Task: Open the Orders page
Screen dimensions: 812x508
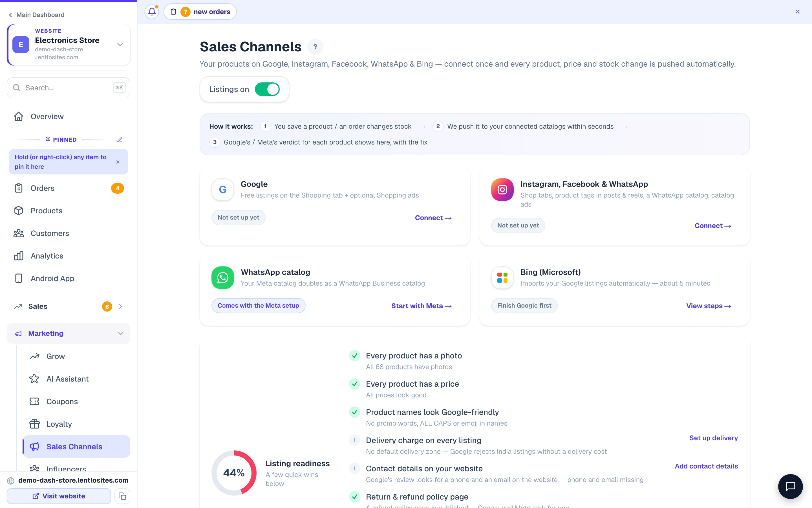Action: pyautogui.click(x=69, y=188)
